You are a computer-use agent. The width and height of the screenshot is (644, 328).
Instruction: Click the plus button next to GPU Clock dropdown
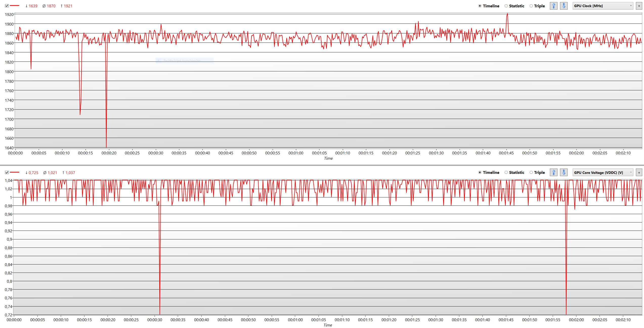coord(639,6)
